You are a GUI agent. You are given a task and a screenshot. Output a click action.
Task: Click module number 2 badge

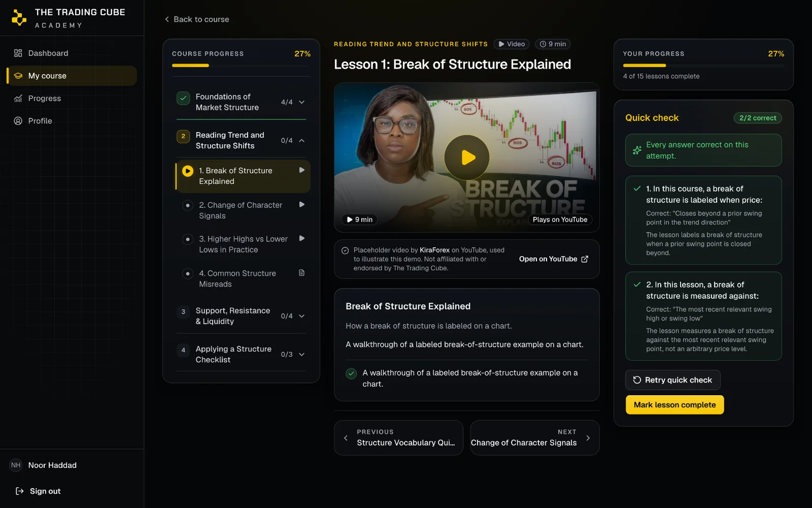pyautogui.click(x=183, y=136)
